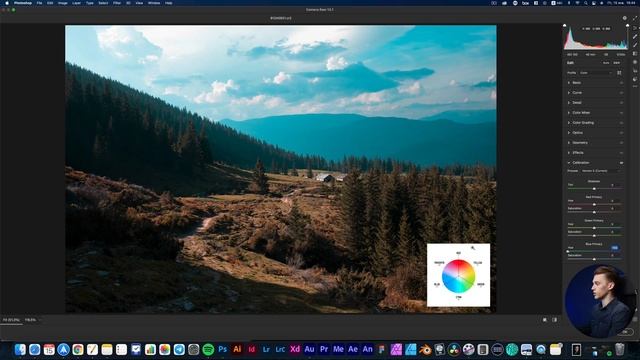Toggle visibility eye for Geometry panel
Screen dimensions: 640x360
[621, 143]
